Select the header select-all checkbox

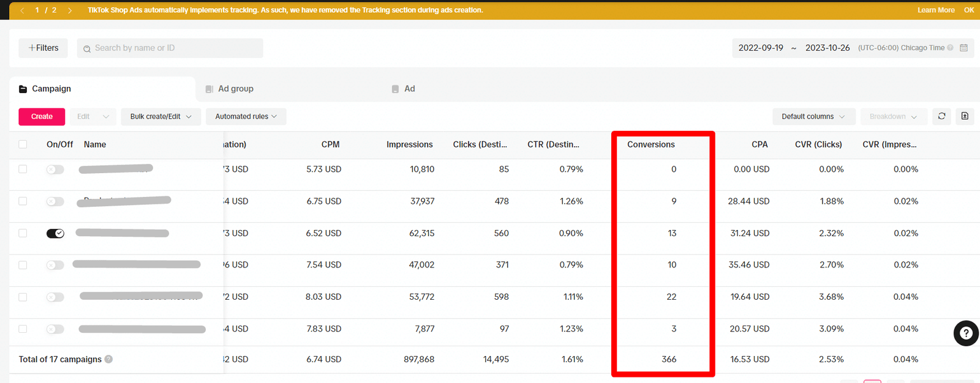click(23, 144)
